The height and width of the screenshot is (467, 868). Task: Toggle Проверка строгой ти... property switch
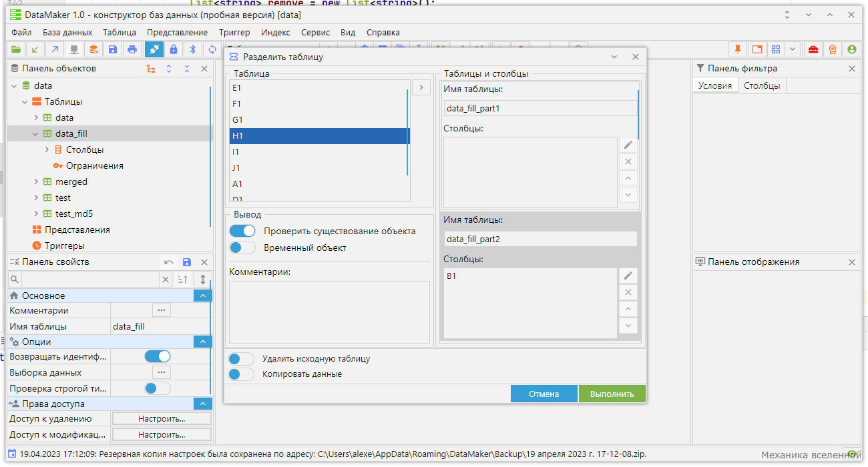158,388
